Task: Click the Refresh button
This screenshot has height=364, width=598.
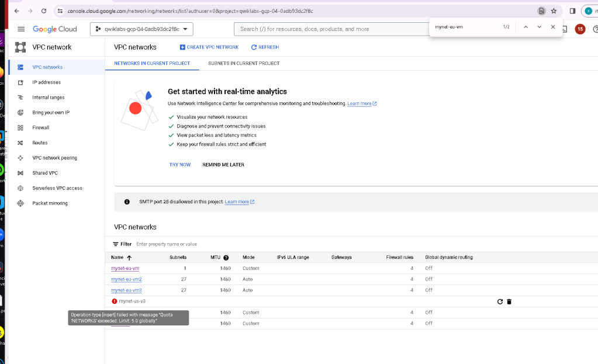Action: 265,47
